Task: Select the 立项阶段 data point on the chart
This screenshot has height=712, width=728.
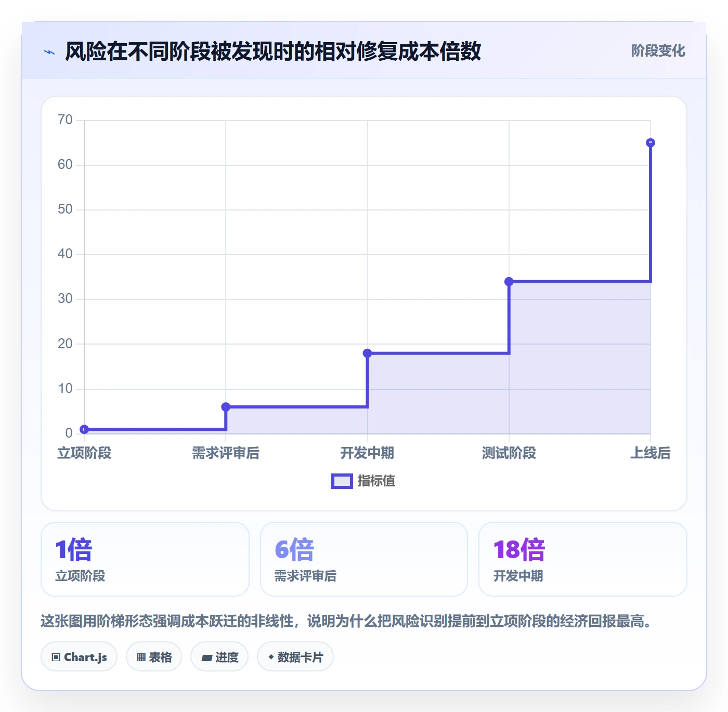Action: 84,429
